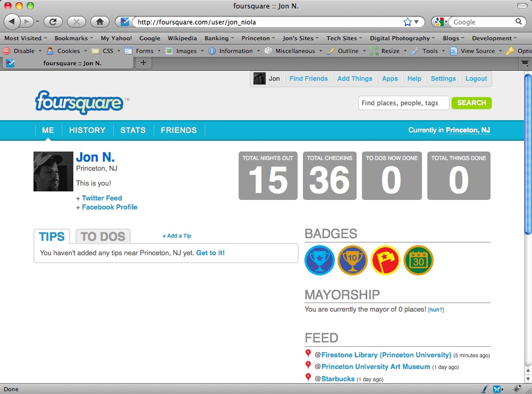This screenshot has height=394, width=532.
Task: Click the Twitter Feed link
Action: pyautogui.click(x=102, y=198)
